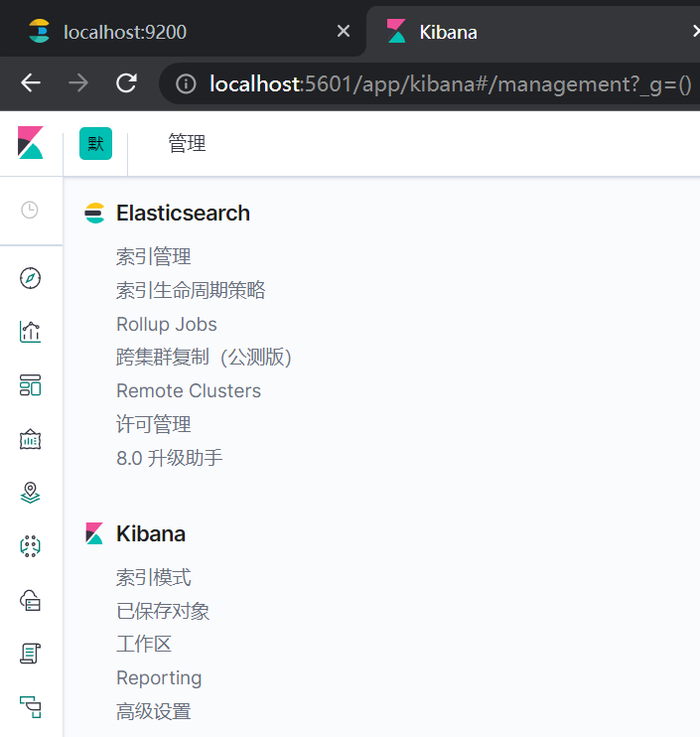Open Infrastructure icon in sidebar
This screenshot has width=700, height=737.
click(x=30, y=600)
